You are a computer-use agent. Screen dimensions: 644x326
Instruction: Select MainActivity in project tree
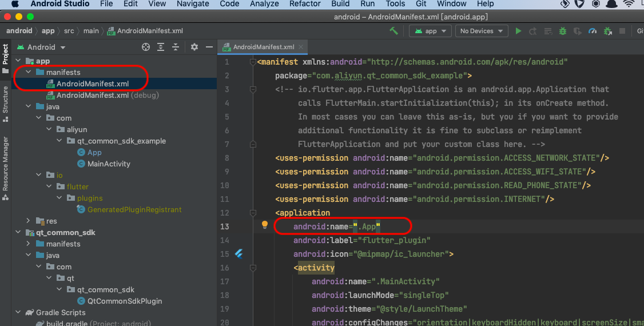coord(109,164)
